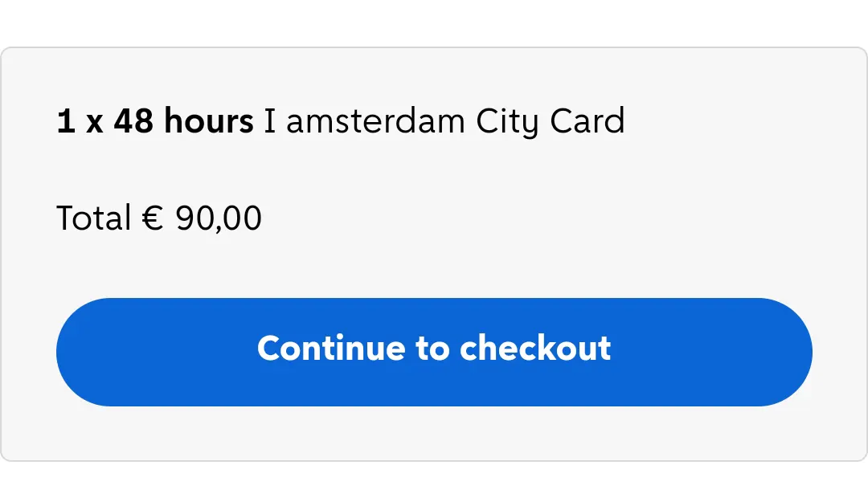
Task: Click the 90,00 price amount
Action: (x=219, y=218)
